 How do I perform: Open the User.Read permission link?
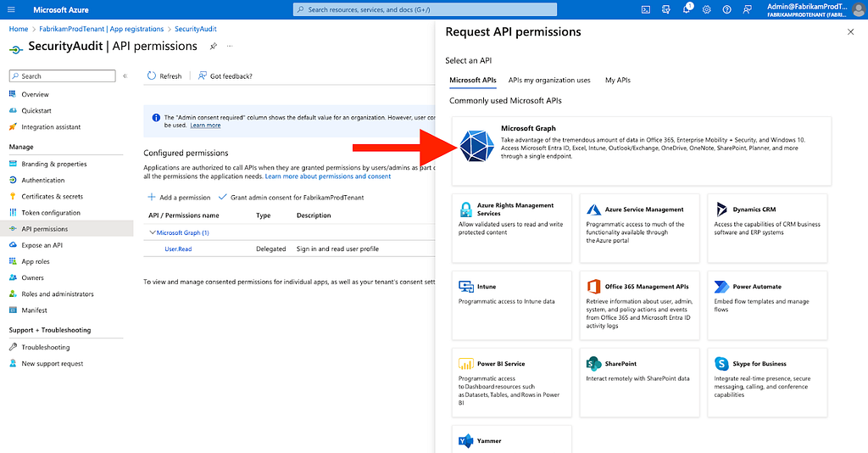coord(178,249)
